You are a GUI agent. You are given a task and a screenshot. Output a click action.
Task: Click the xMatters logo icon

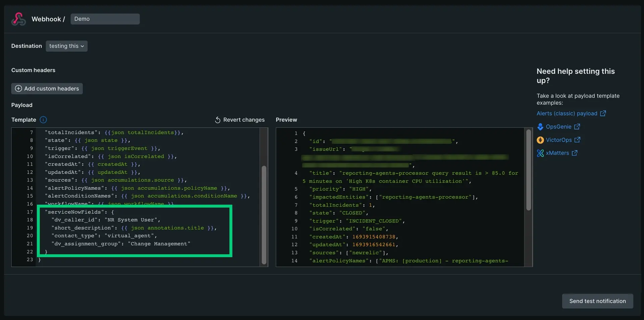click(x=540, y=153)
